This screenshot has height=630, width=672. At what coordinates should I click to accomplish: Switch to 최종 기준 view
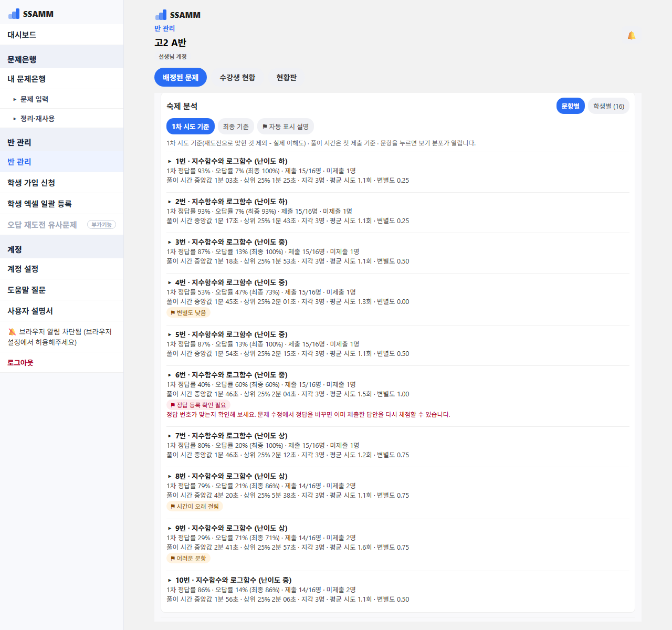tap(236, 127)
